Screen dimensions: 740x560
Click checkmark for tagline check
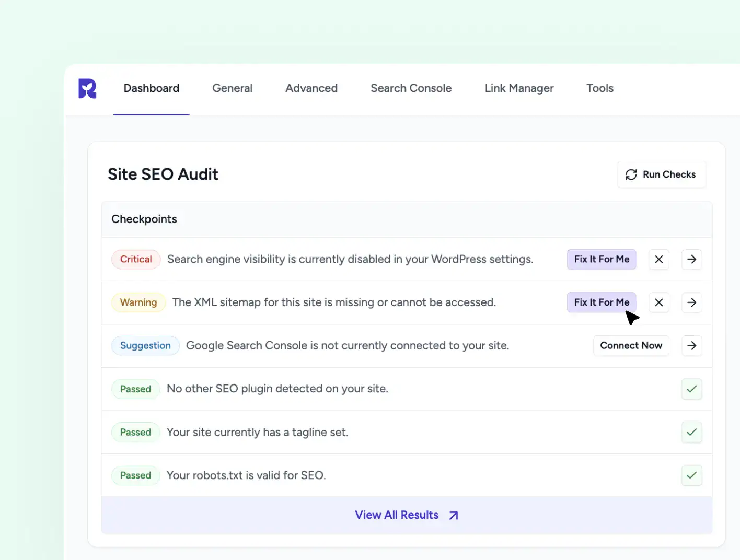click(691, 433)
